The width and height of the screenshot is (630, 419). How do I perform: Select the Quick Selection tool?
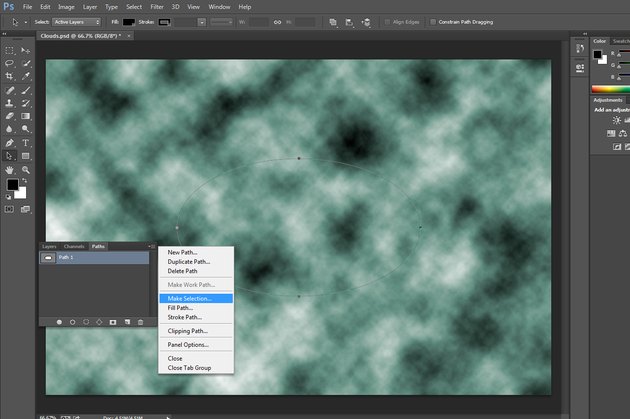click(25, 63)
